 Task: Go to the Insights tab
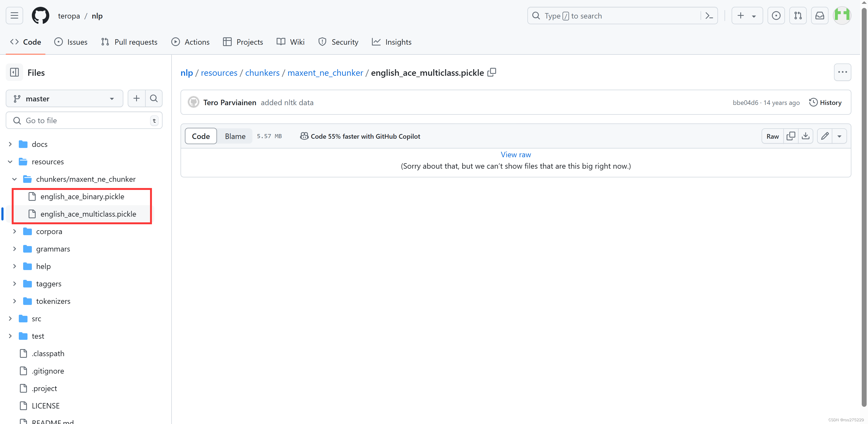tap(392, 42)
